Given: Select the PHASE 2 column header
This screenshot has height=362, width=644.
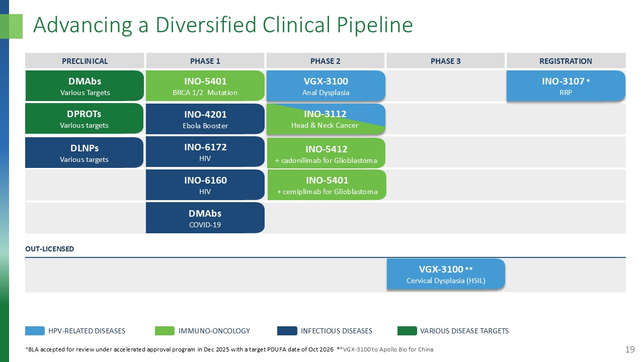Looking at the screenshot, I should pyautogui.click(x=326, y=61).
